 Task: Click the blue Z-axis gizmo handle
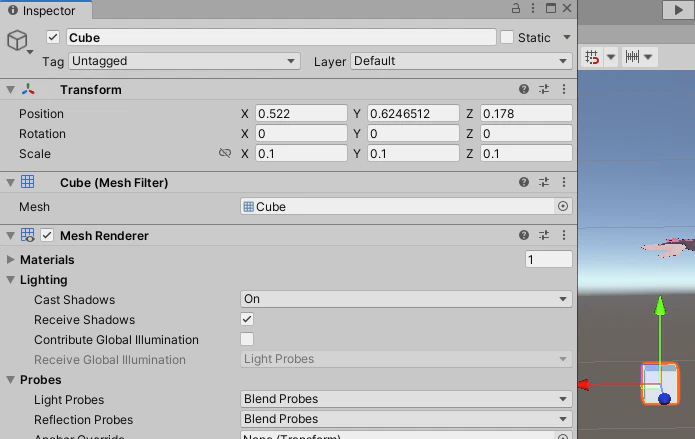click(664, 399)
